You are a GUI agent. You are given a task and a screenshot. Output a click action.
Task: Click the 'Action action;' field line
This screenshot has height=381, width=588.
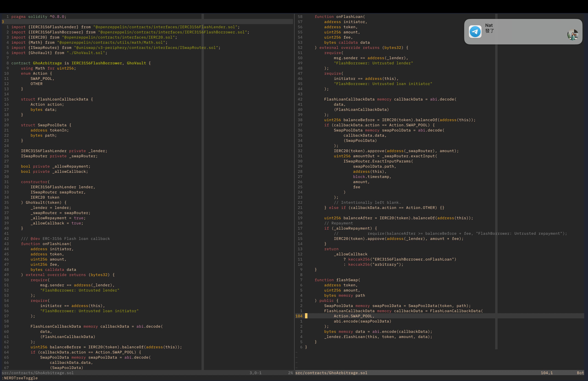click(x=47, y=105)
